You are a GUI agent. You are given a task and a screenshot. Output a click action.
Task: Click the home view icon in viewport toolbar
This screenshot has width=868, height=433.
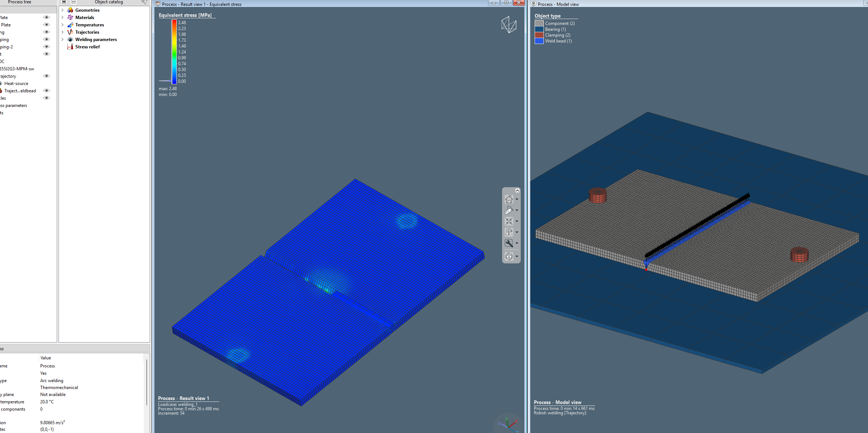pos(509,199)
